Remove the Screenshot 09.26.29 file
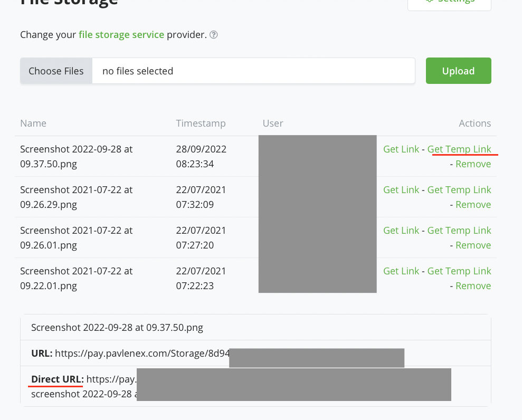 click(x=473, y=204)
